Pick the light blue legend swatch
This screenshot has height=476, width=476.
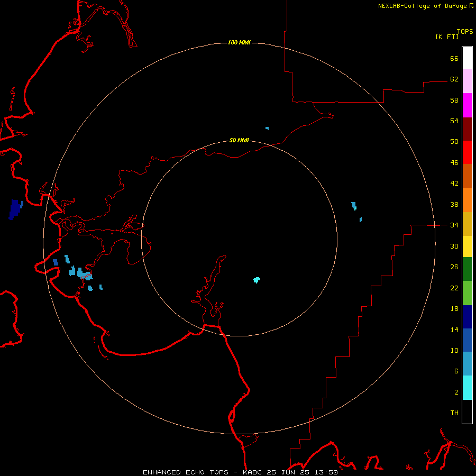[467, 364]
